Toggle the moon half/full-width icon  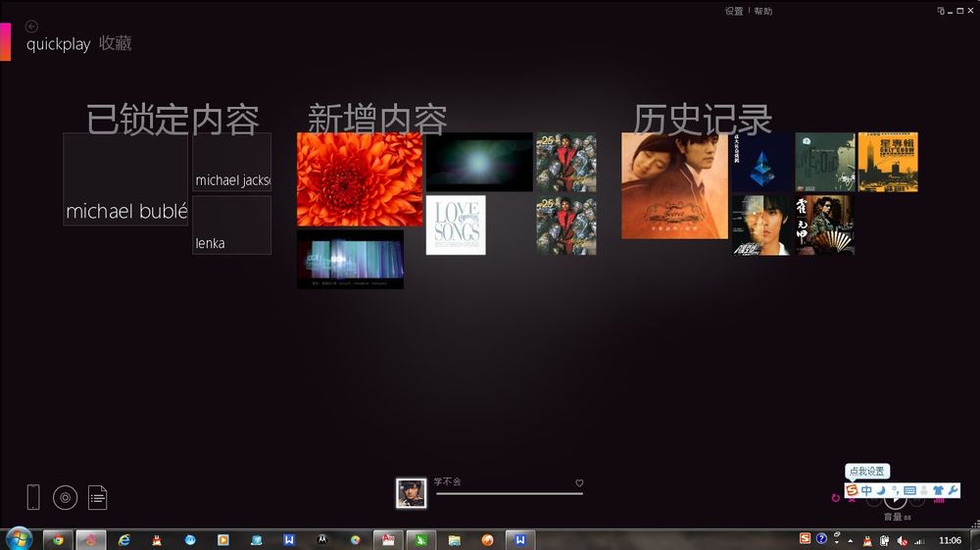tap(881, 490)
